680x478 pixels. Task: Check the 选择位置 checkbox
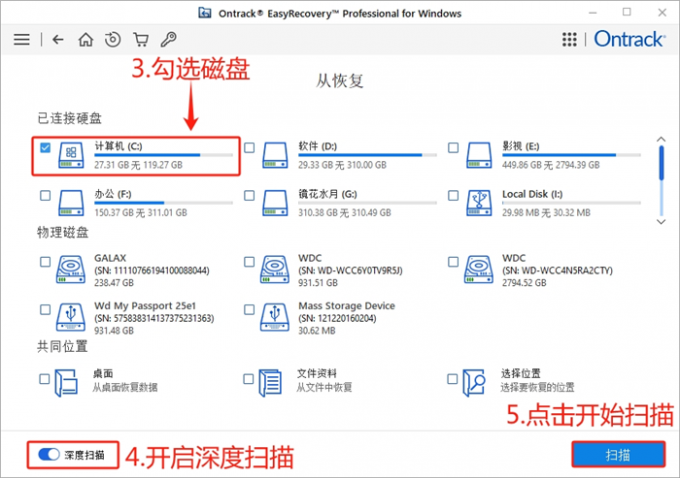(452, 379)
